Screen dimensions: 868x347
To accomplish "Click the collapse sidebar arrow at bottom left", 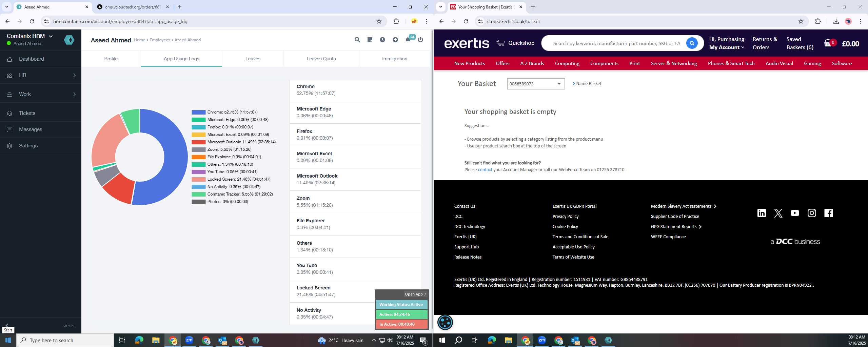I will click(x=7, y=325).
